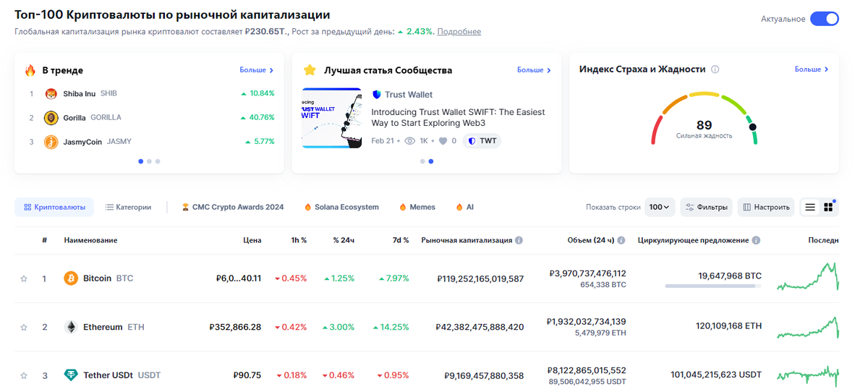Open CMC Crypto Awards 2024 tab
868x392 pixels.
click(x=232, y=207)
